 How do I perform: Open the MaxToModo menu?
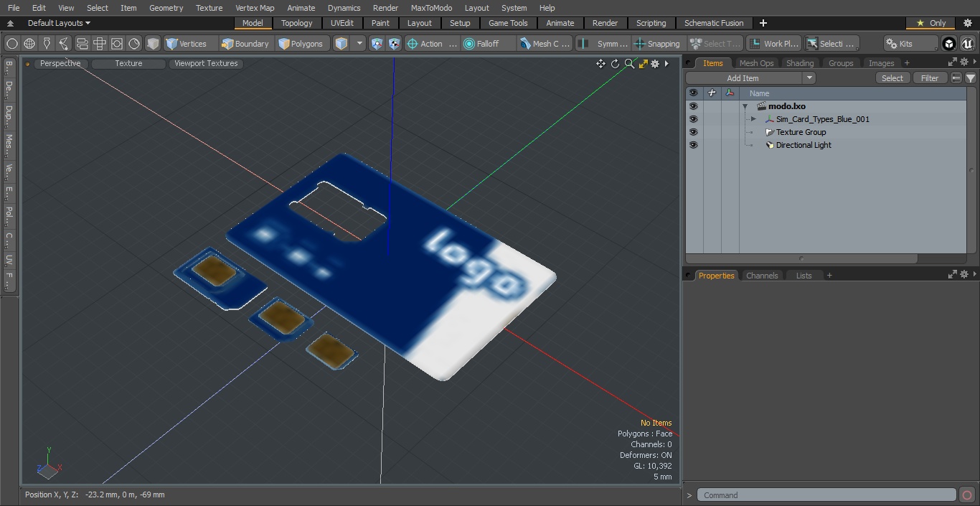click(431, 8)
